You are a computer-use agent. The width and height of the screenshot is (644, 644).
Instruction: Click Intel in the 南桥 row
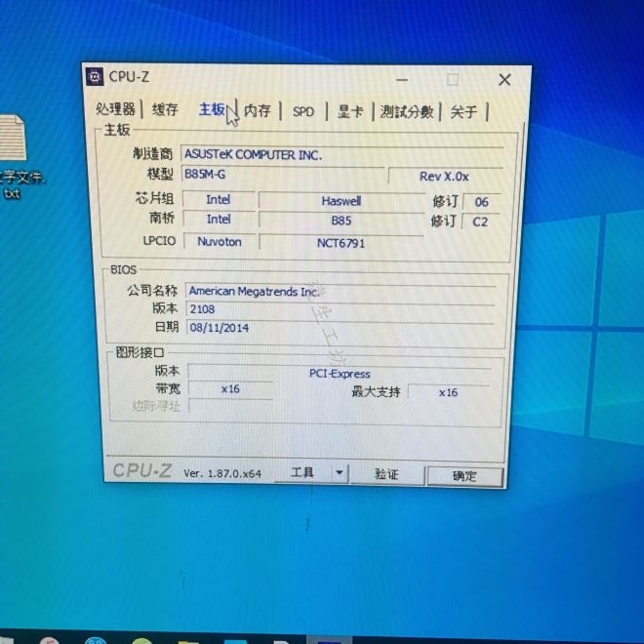(219, 220)
